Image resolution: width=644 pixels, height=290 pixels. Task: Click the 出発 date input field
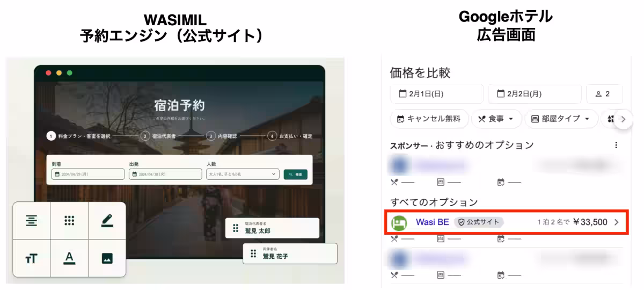[164, 175]
